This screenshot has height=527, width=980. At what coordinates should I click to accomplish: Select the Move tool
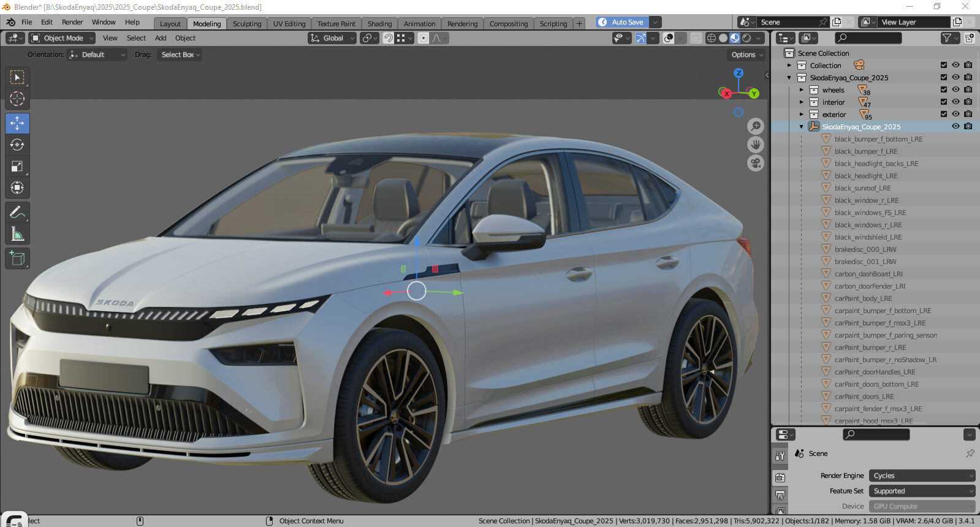click(x=17, y=123)
